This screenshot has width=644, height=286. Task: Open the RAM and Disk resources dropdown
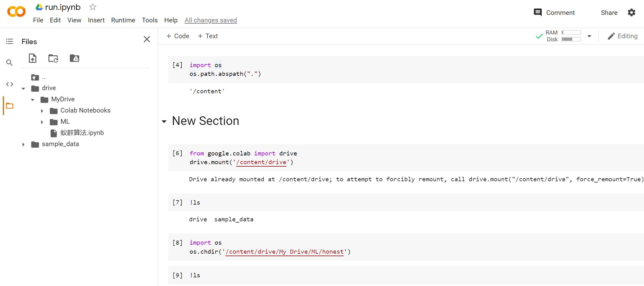pyautogui.click(x=589, y=36)
